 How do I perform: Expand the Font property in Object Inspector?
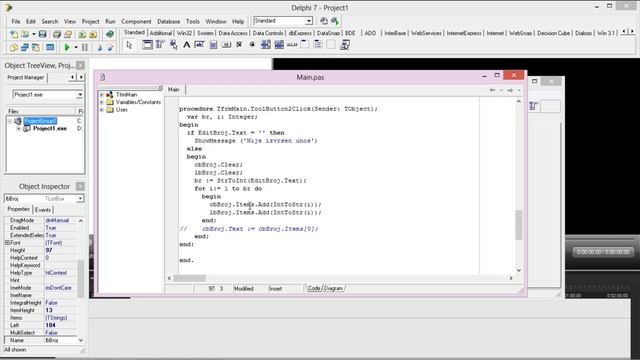(x=7, y=242)
